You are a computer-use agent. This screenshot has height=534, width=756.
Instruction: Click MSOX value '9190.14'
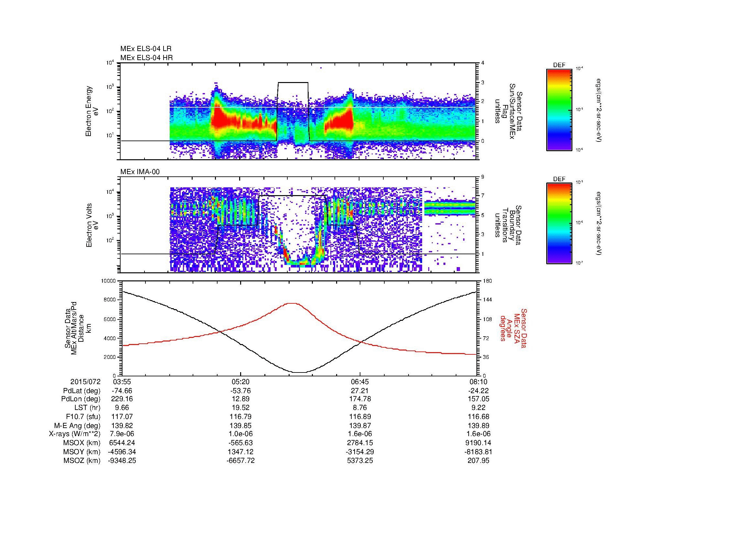tap(478, 443)
